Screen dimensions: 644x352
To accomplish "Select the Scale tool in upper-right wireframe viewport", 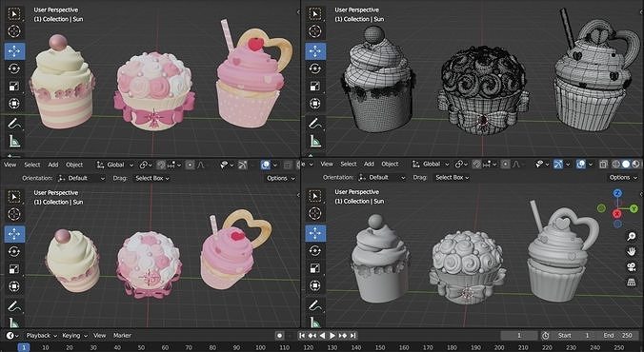I will coord(315,86).
